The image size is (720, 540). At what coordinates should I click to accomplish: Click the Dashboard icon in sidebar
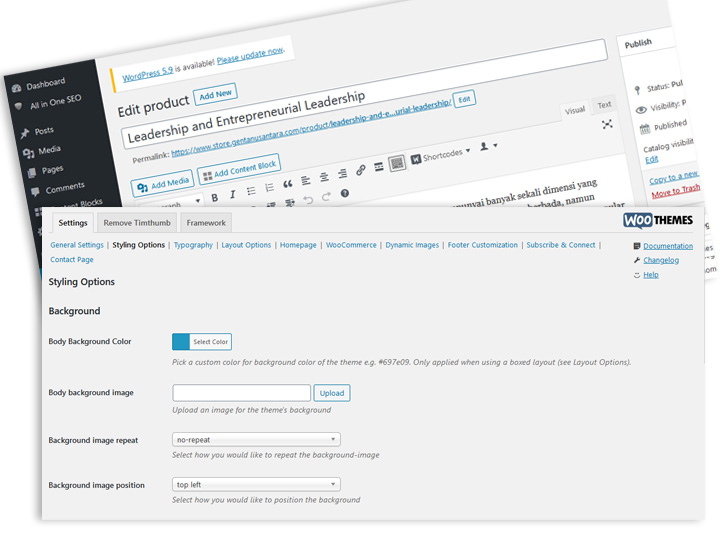(x=16, y=88)
